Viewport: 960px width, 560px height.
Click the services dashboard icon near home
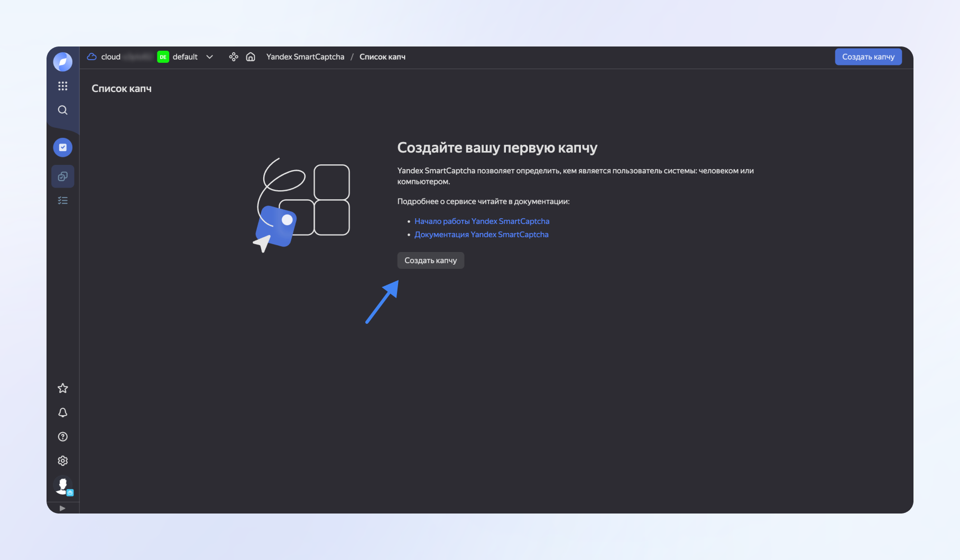tap(234, 57)
